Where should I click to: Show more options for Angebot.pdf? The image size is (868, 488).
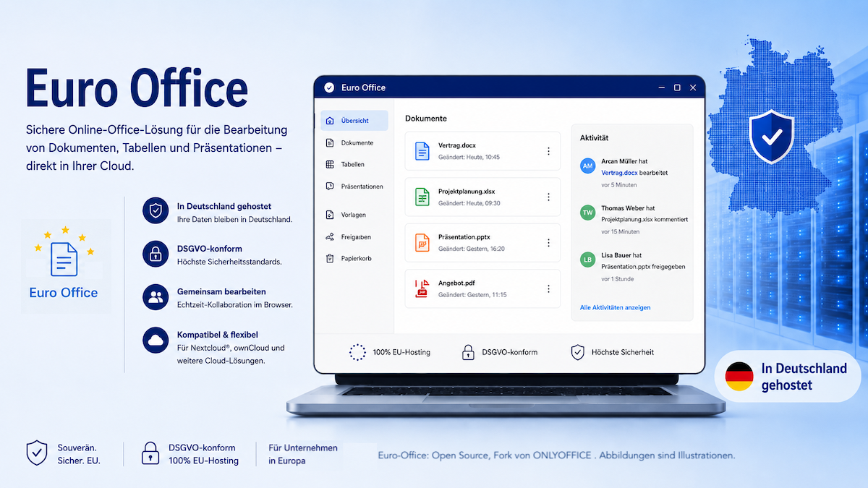click(x=548, y=288)
